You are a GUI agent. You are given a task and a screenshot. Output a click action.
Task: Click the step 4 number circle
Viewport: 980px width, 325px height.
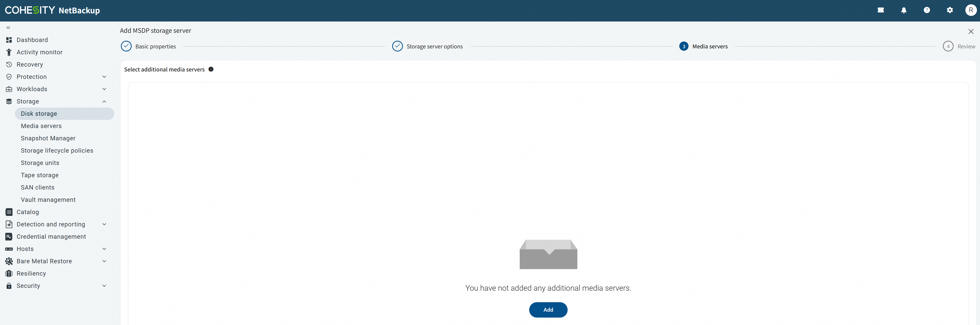pyautogui.click(x=948, y=46)
